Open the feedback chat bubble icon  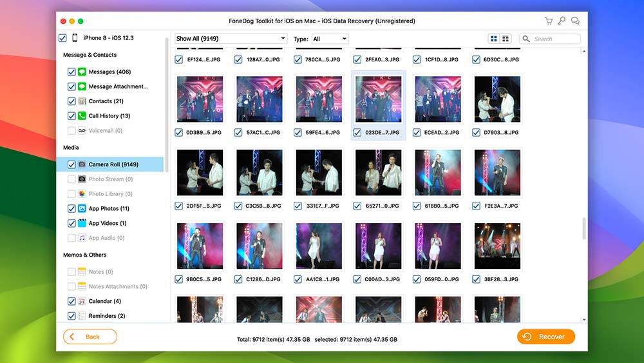click(x=575, y=21)
